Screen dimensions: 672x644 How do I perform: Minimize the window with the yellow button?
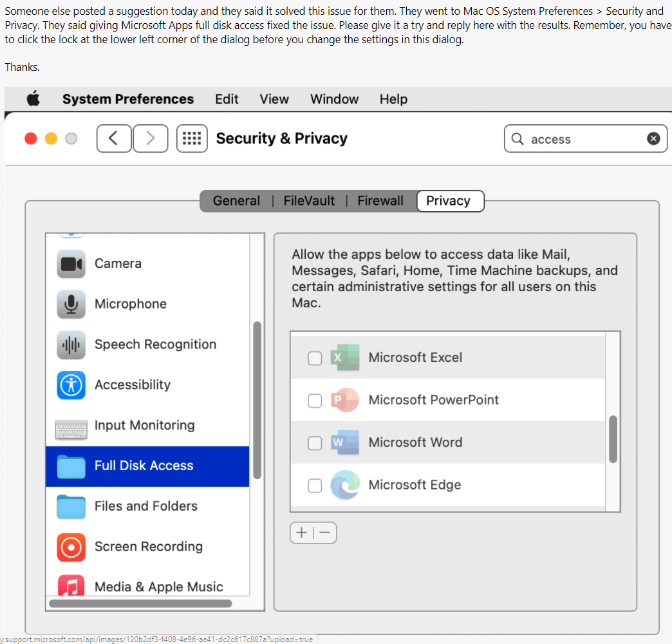tap(51, 138)
